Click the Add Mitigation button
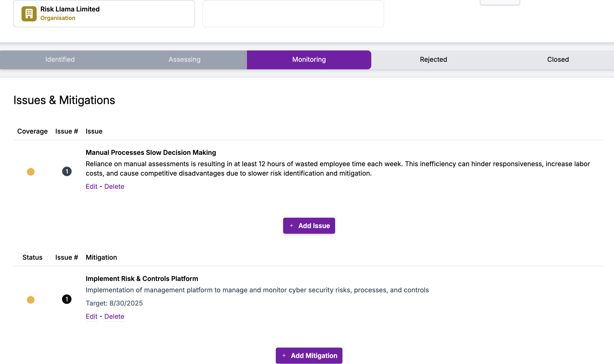614x364 pixels. click(x=309, y=355)
